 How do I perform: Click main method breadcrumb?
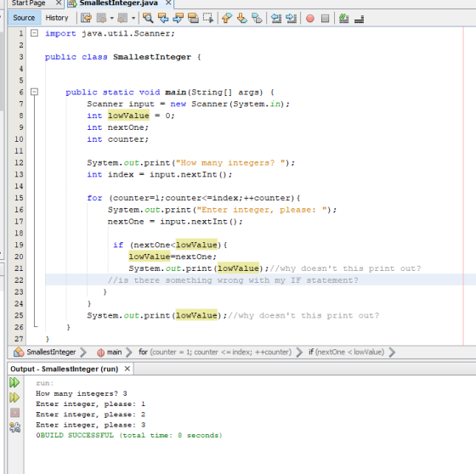(114, 352)
